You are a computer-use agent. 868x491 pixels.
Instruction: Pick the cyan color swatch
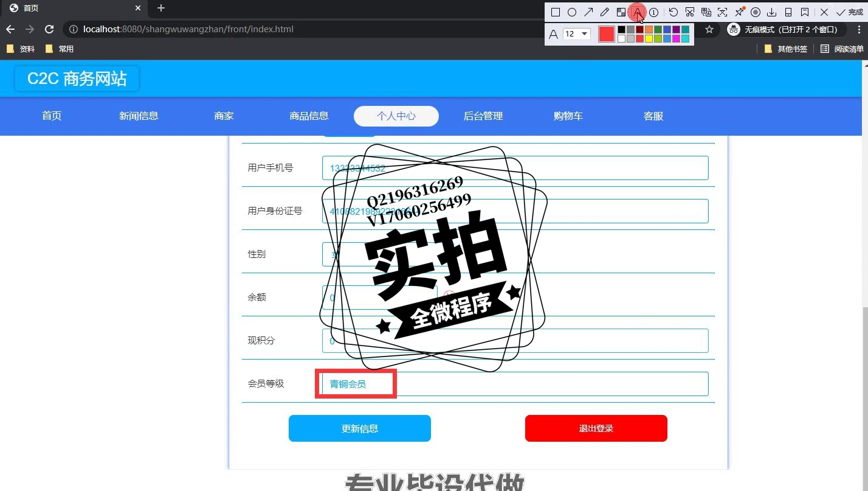click(685, 39)
